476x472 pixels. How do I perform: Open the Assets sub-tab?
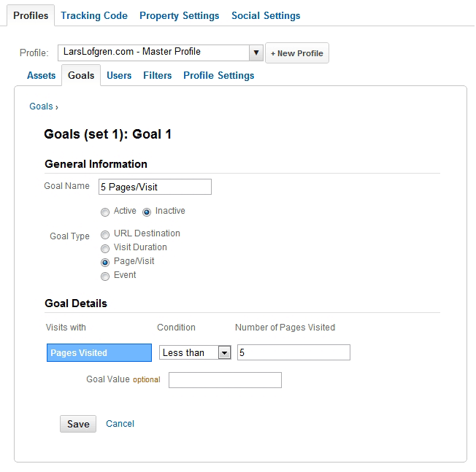[x=42, y=75]
